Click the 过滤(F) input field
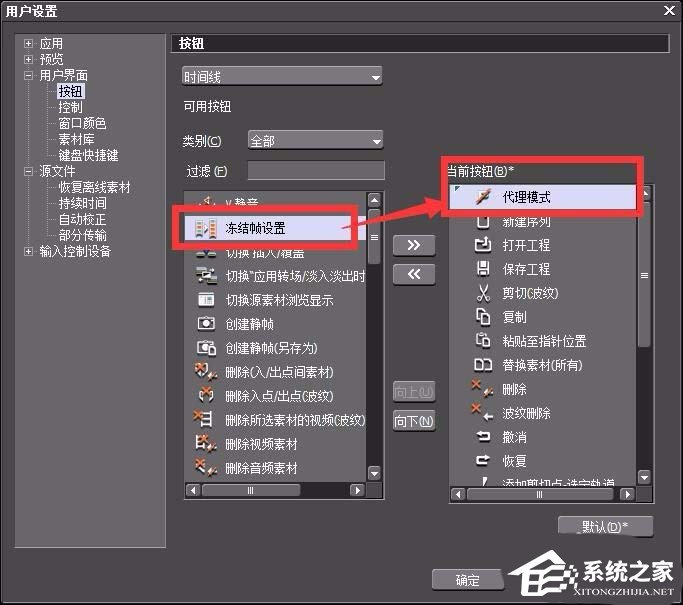Image resolution: width=683 pixels, height=605 pixels. click(x=316, y=171)
